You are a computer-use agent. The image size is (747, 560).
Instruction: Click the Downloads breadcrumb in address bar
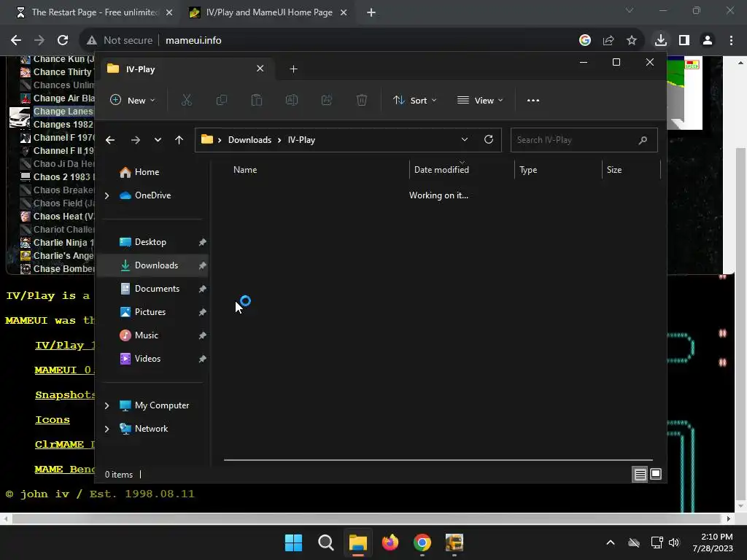pyautogui.click(x=249, y=140)
